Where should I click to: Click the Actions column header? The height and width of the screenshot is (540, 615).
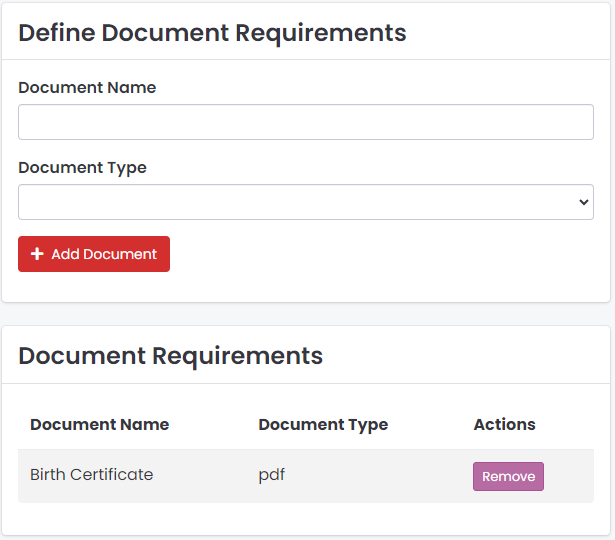(504, 424)
